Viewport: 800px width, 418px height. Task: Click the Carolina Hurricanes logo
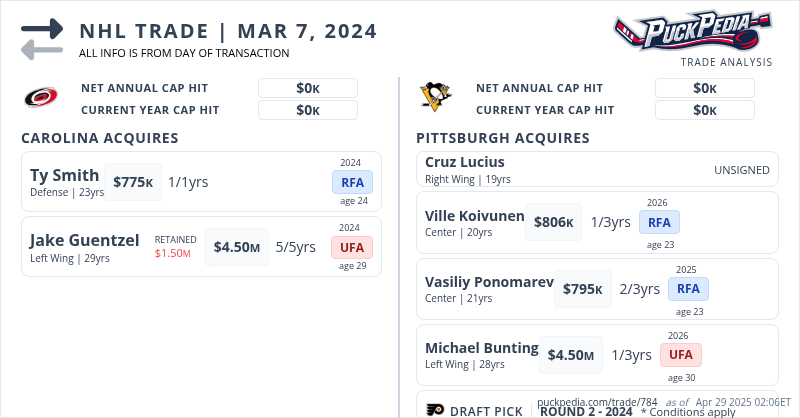(x=41, y=98)
